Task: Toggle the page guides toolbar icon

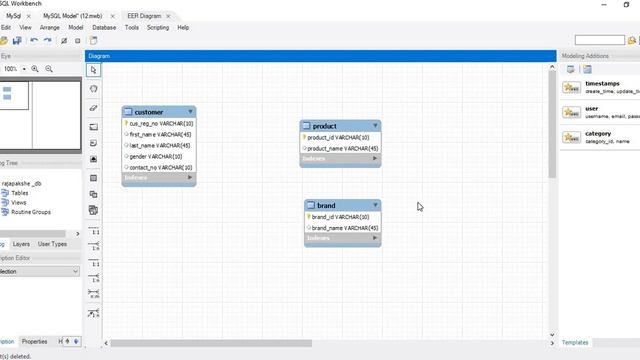Action: pyautogui.click(x=78, y=41)
